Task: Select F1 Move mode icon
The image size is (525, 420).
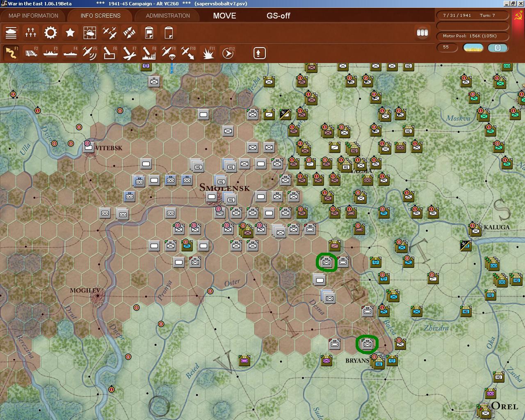Action: [11, 53]
